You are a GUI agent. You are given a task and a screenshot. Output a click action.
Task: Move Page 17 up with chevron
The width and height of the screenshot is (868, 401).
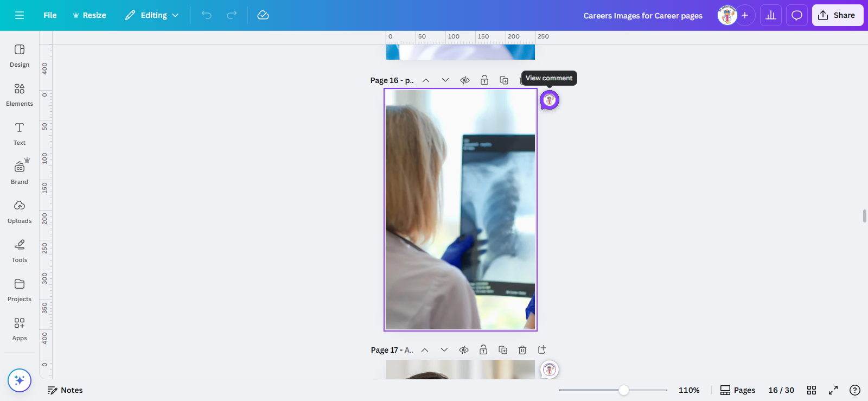425,350
